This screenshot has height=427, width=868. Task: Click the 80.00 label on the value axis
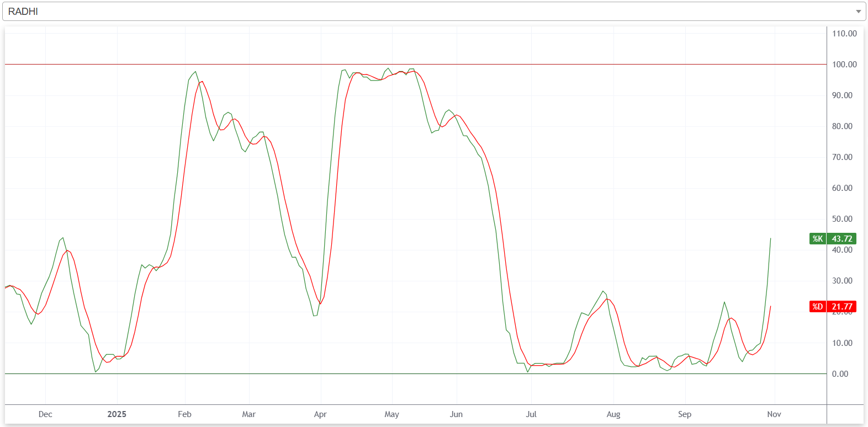[842, 126]
